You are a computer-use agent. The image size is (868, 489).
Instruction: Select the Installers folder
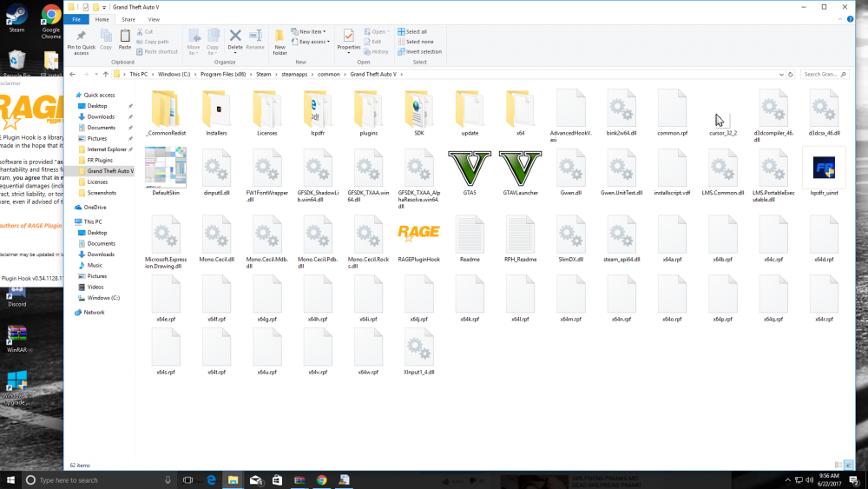pyautogui.click(x=216, y=109)
